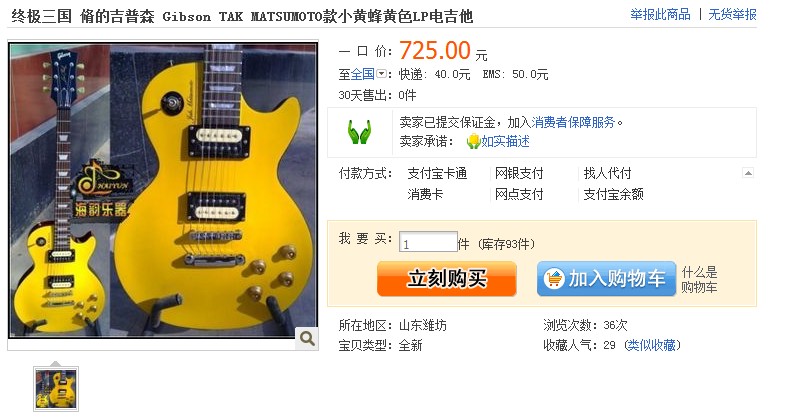The image size is (787, 418).
Task: Click the purchase quantity input field
Action: pos(428,242)
